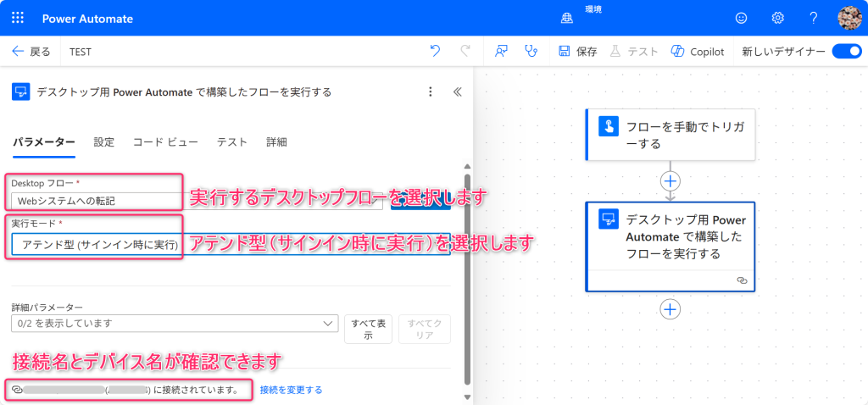
Task: Select the デスクトップ用 Power Automate action card
Action: pos(670,247)
